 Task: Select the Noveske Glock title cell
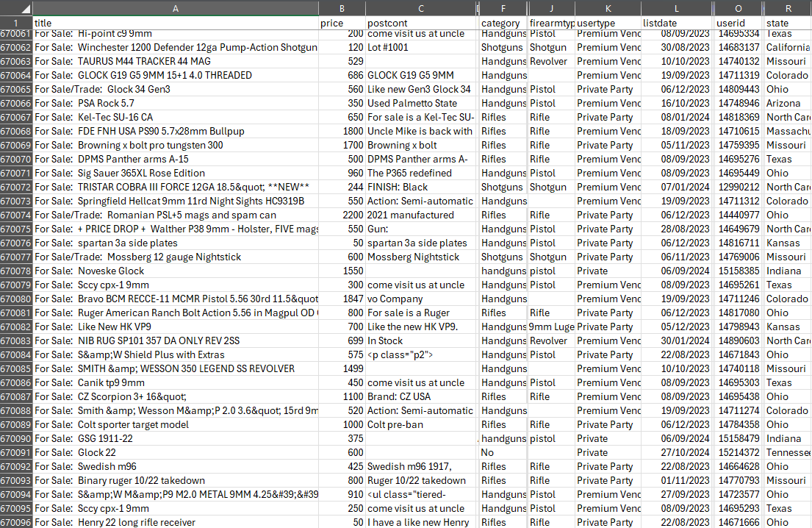tap(176, 271)
